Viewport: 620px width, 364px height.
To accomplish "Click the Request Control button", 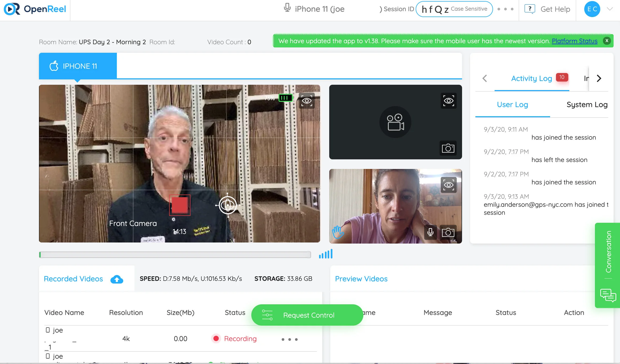I will coord(307,315).
